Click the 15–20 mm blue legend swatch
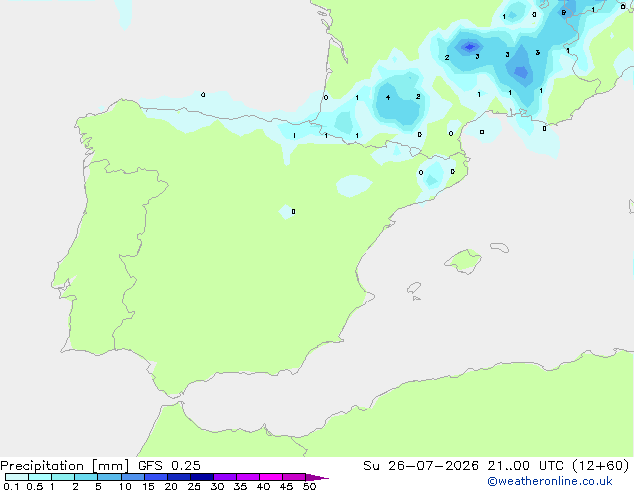The image size is (634, 490). (156, 477)
